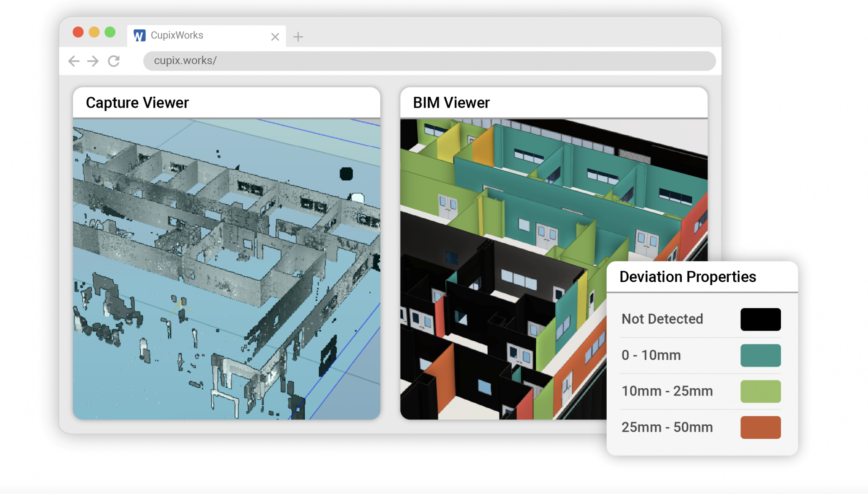868x494 pixels.
Task: Click the Capture Viewer title heading
Action: tap(137, 103)
